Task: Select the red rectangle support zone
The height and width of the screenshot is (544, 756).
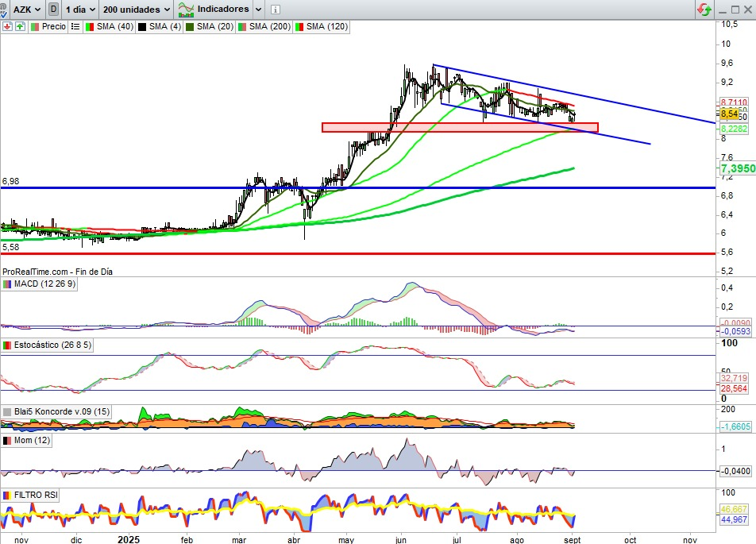Action: tap(460, 127)
